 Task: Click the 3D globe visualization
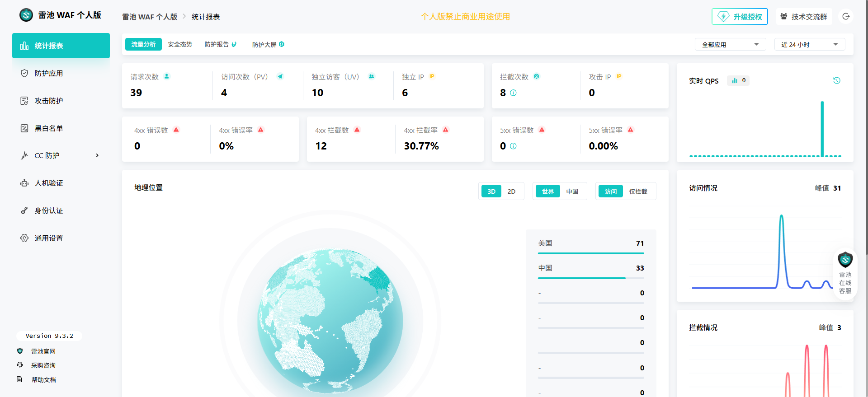tap(330, 321)
